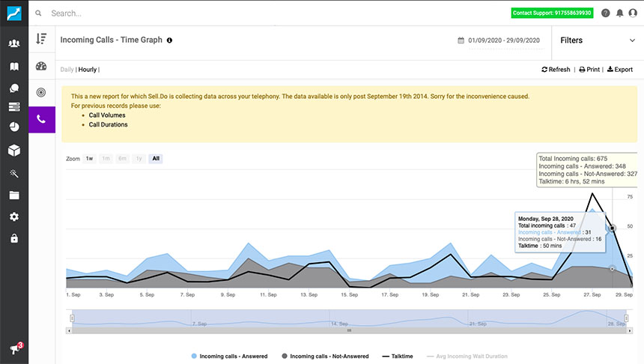Open the pie chart reports icon
Viewport: 644px width, 364px height.
tap(14, 127)
